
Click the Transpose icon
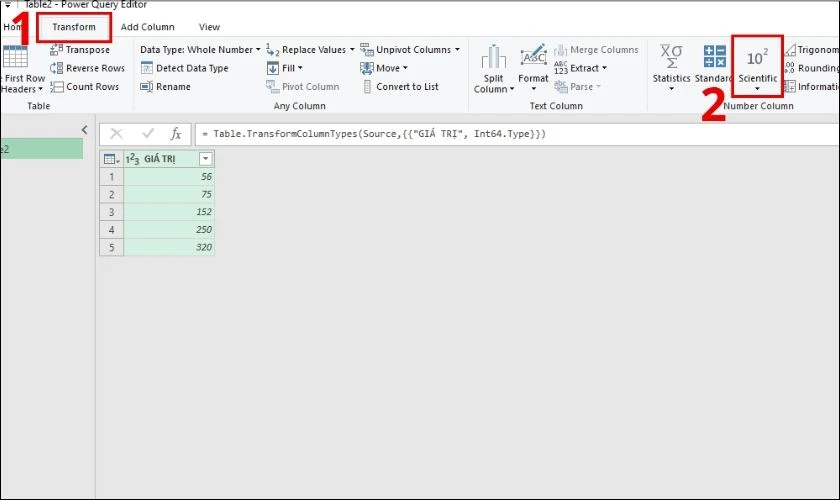coord(56,50)
